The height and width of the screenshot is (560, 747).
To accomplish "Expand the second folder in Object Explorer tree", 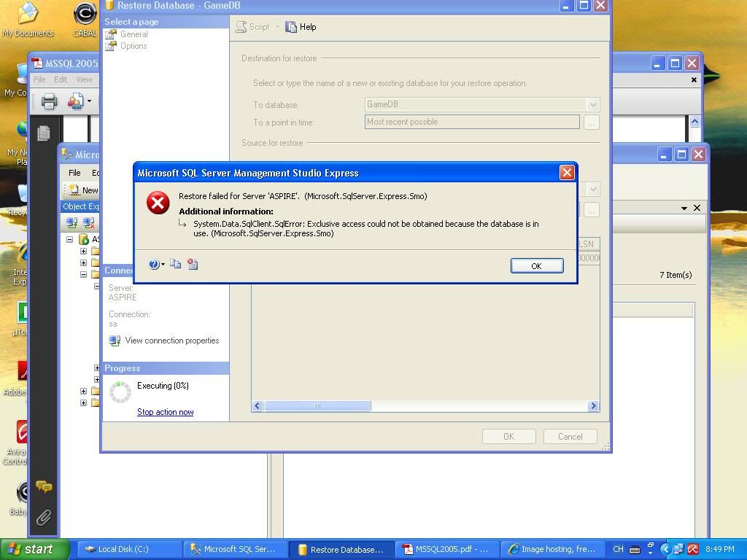I will [x=83, y=262].
